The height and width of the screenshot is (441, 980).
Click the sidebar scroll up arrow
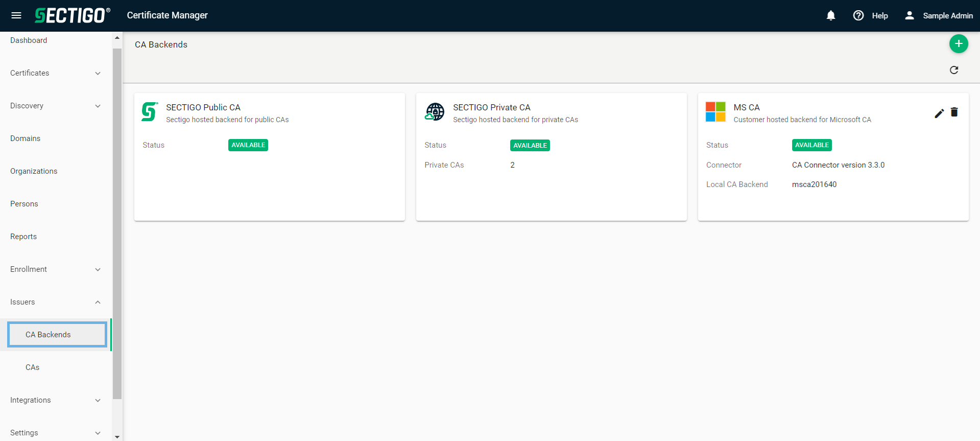(x=117, y=37)
